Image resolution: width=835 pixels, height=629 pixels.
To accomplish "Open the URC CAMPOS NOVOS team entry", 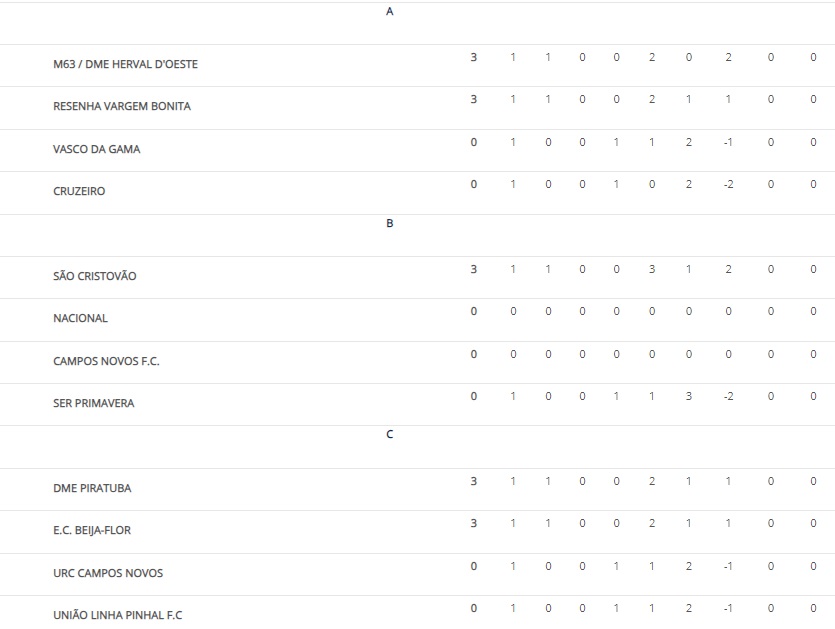I will click(x=108, y=573).
